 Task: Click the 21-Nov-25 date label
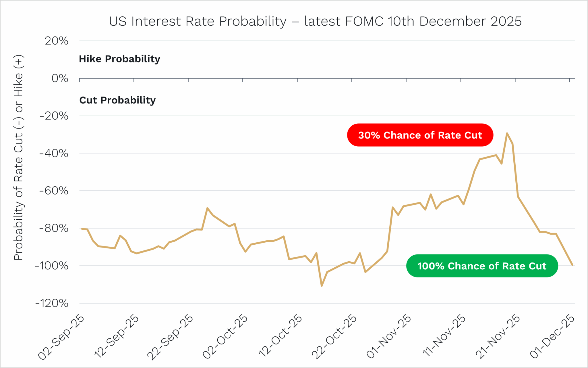pos(498,337)
